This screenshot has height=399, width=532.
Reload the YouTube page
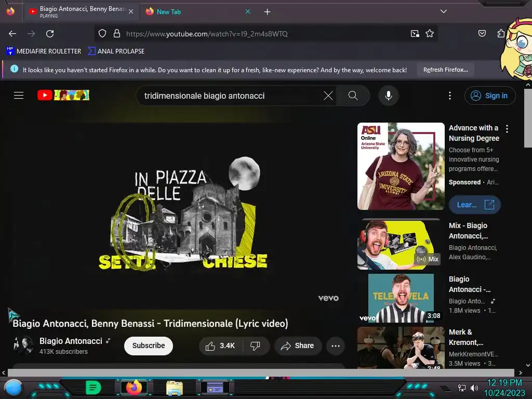pos(50,34)
